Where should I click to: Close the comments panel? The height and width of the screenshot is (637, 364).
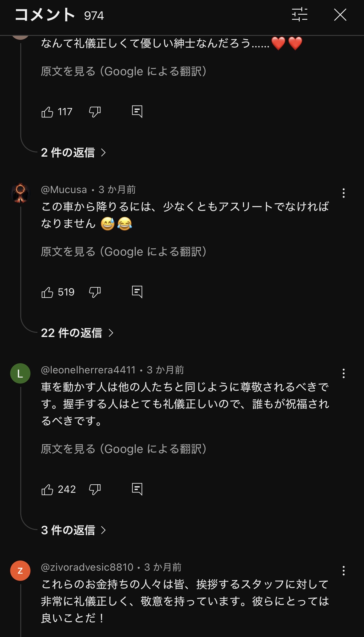[340, 15]
